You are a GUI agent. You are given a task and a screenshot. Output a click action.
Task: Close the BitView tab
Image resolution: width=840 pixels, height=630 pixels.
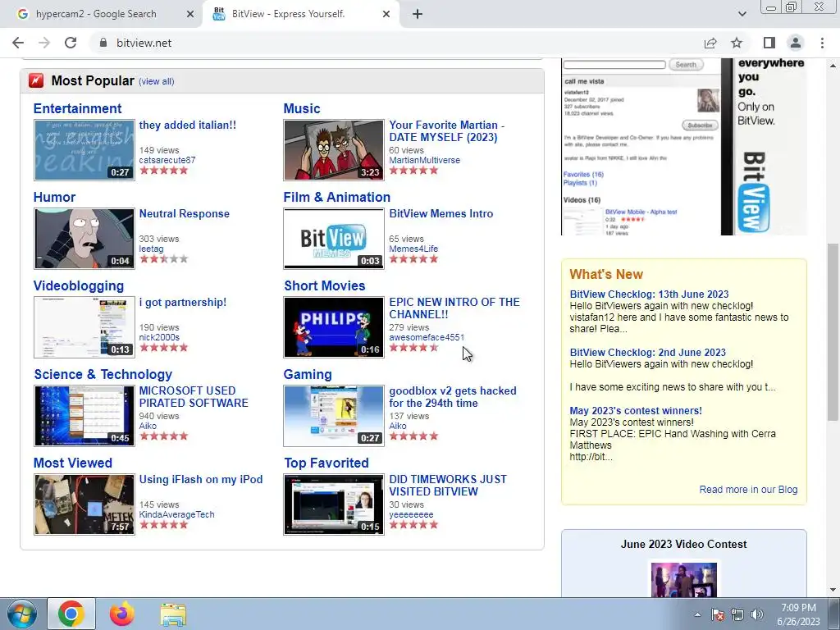[386, 14]
